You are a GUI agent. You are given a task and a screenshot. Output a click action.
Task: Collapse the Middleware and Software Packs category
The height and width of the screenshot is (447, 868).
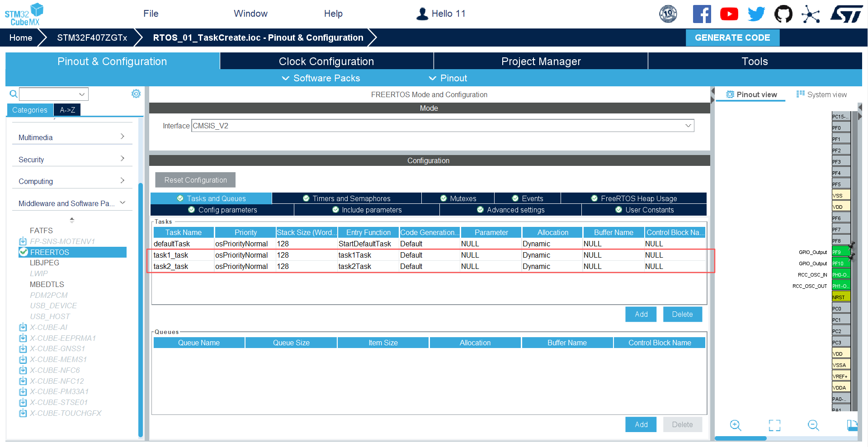[72, 203]
